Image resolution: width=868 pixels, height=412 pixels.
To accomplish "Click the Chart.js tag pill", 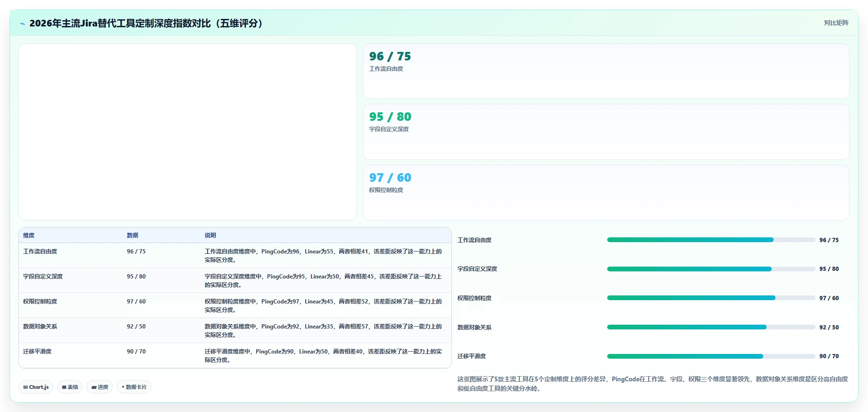I will [x=36, y=387].
